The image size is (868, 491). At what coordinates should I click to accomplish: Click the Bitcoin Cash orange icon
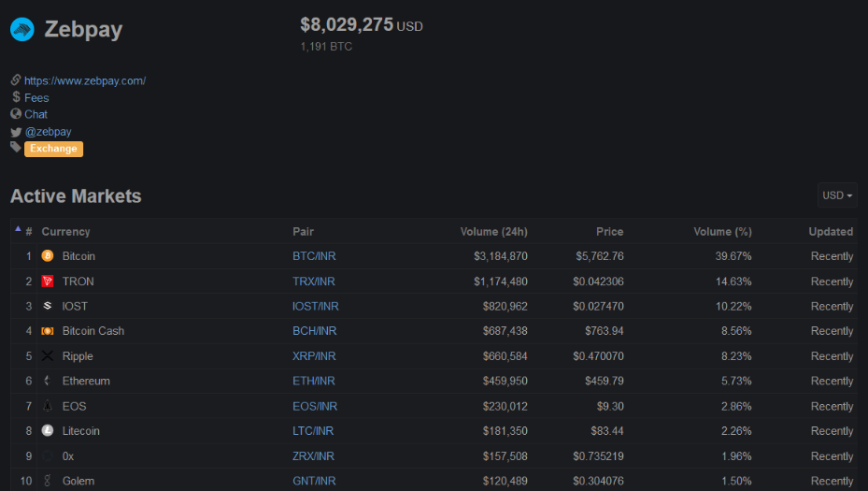pyautogui.click(x=48, y=331)
